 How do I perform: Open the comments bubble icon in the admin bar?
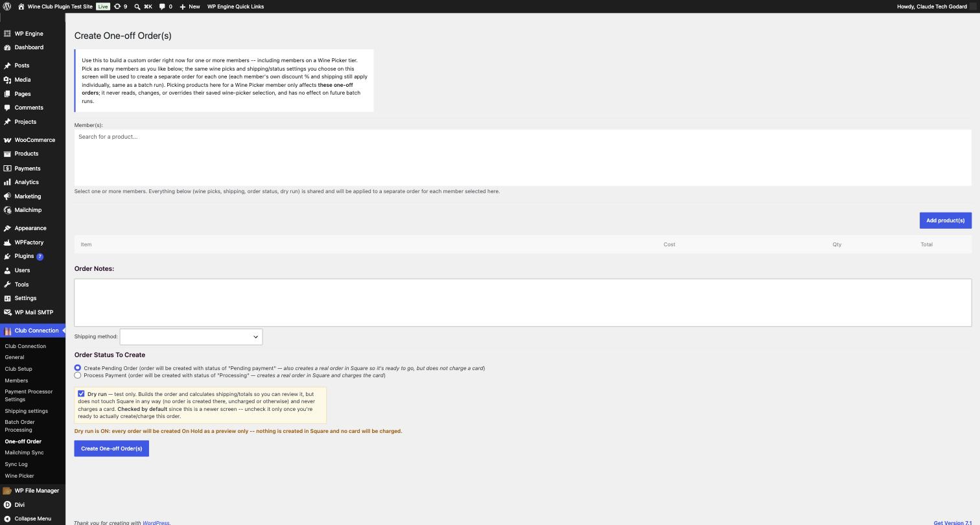162,6
